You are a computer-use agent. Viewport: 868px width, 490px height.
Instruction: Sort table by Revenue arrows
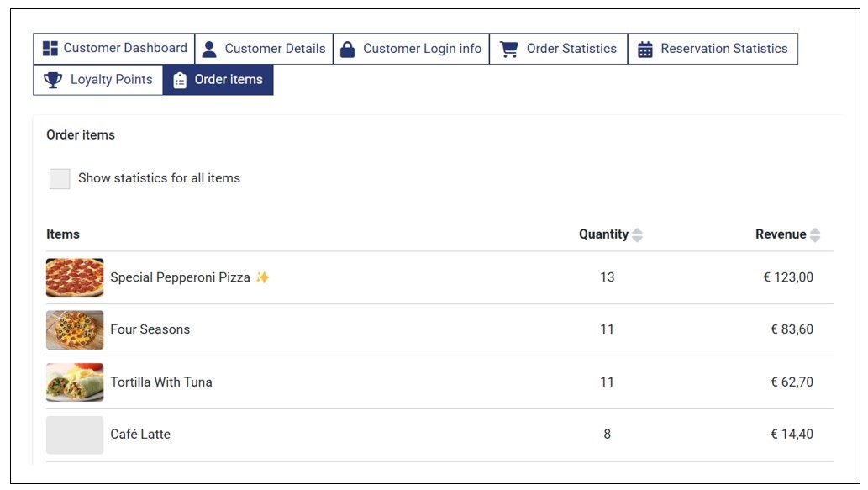814,235
